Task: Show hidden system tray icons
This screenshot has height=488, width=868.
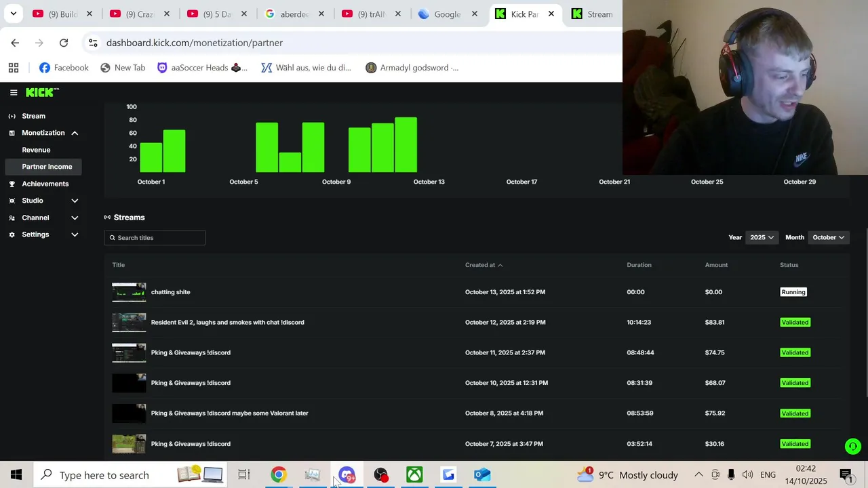Action: (x=698, y=475)
